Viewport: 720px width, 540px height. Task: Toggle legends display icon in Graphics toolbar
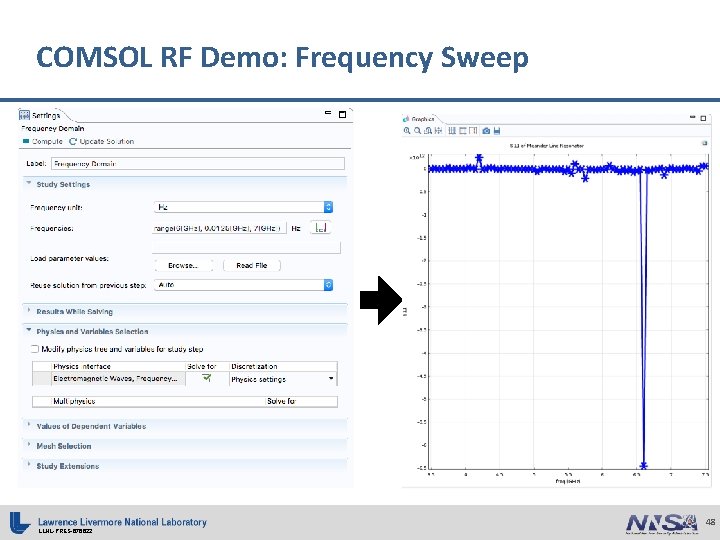point(473,131)
